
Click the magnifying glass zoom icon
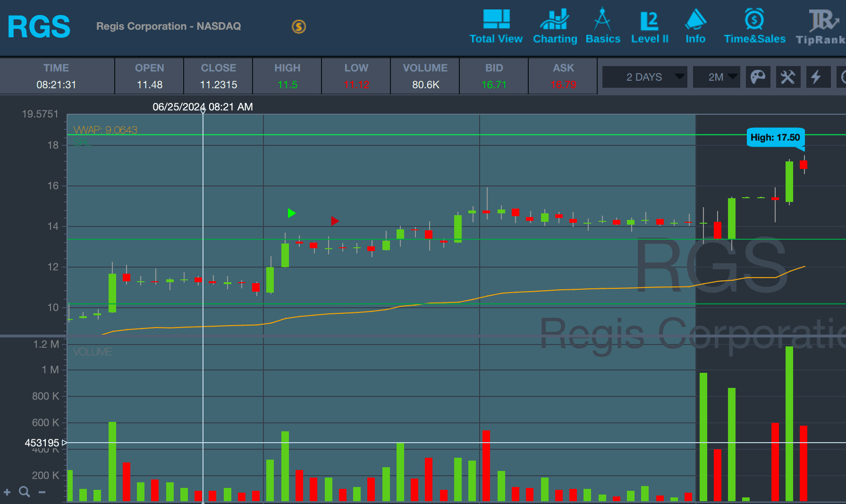click(24, 492)
